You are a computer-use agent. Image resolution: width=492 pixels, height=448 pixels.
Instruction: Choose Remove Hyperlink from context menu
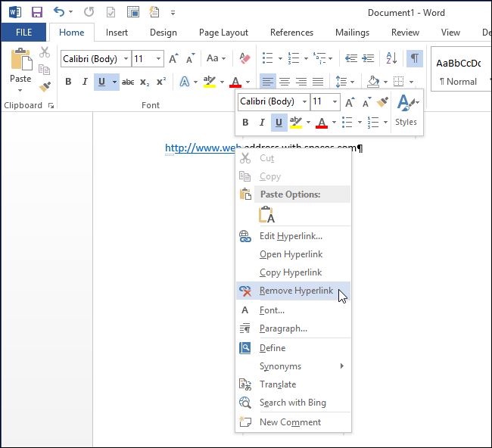click(293, 291)
